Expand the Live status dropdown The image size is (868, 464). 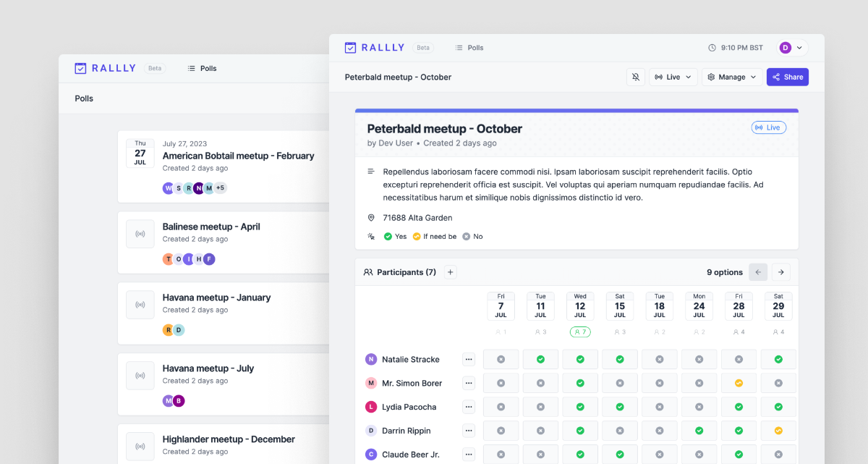pos(673,77)
